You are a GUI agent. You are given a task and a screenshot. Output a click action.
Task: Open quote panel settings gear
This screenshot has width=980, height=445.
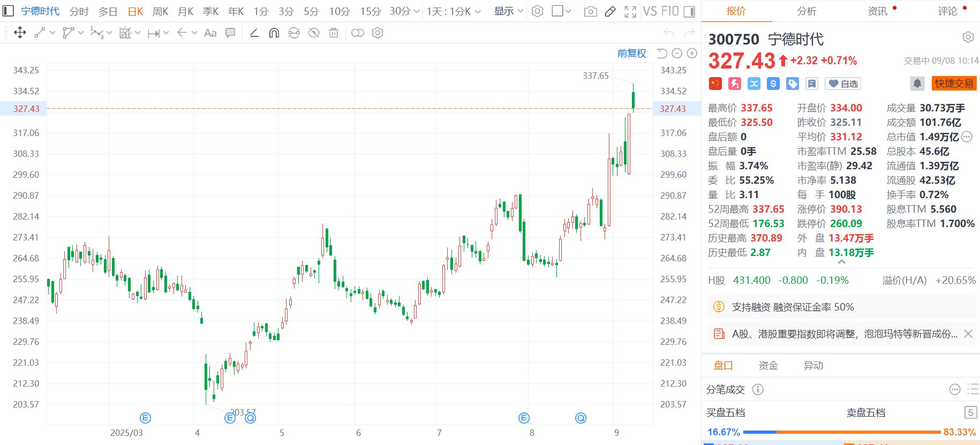coord(968,37)
